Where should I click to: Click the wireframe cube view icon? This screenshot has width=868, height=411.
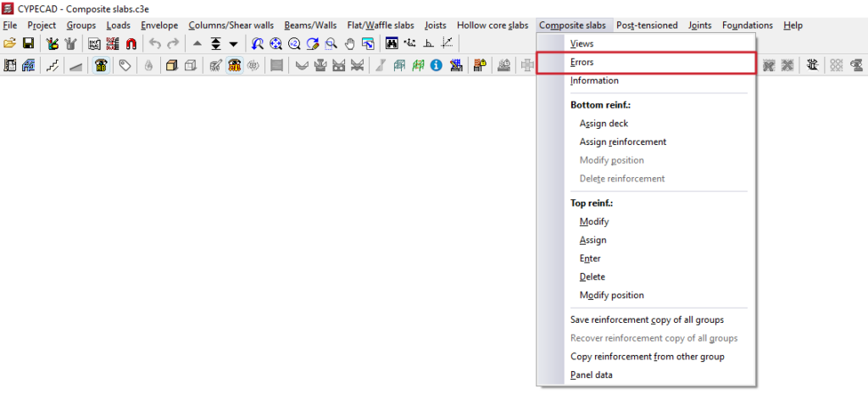[x=191, y=66]
